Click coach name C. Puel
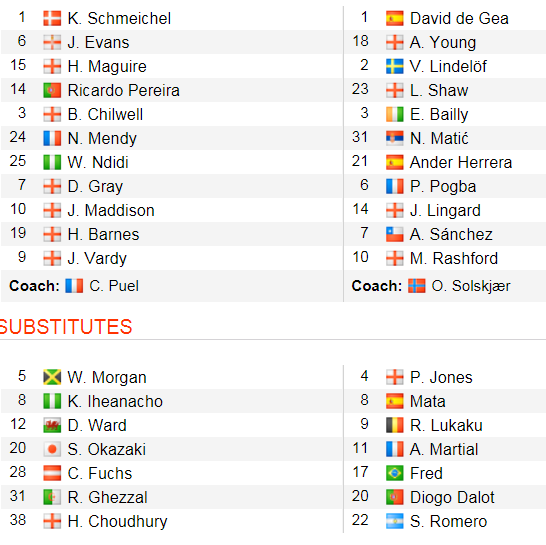The image size is (546, 545). 114,286
